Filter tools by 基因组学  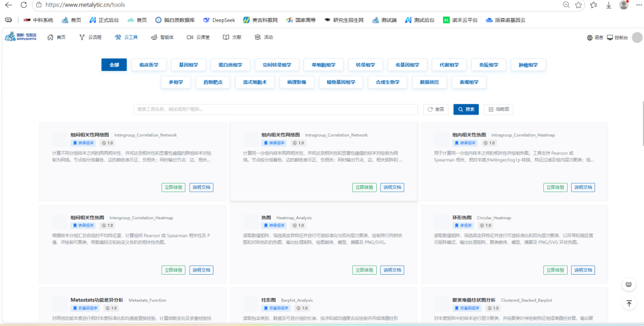pos(188,65)
